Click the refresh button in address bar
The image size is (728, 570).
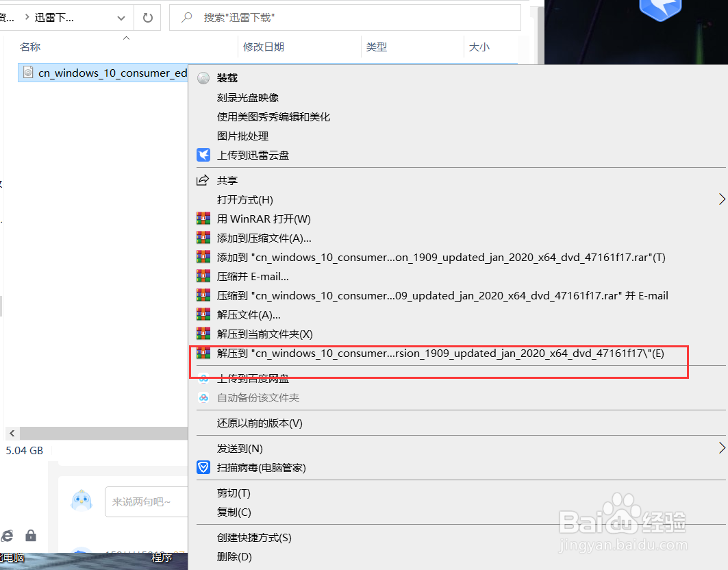(x=148, y=18)
